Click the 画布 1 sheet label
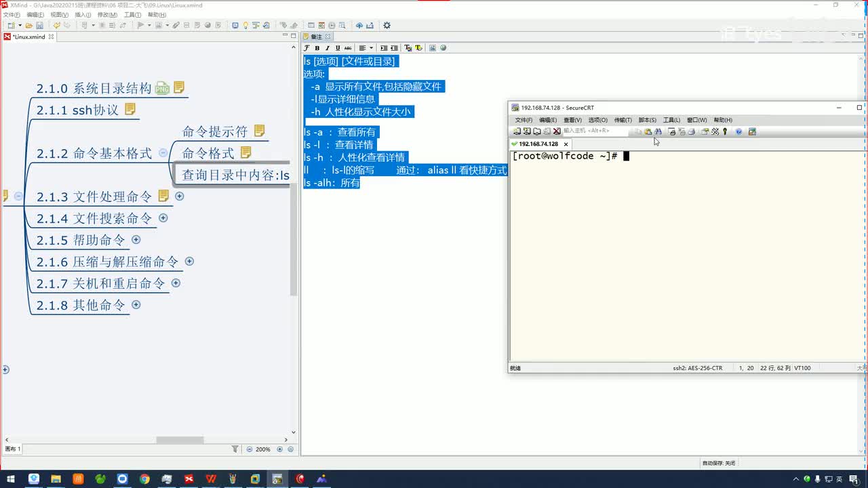This screenshot has height=488, width=868. [x=13, y=449]
